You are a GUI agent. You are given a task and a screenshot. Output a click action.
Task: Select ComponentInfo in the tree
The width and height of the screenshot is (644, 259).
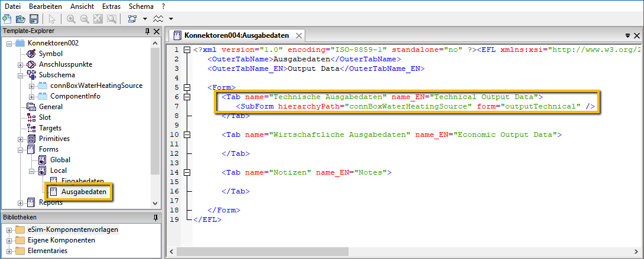pos(75,96)
